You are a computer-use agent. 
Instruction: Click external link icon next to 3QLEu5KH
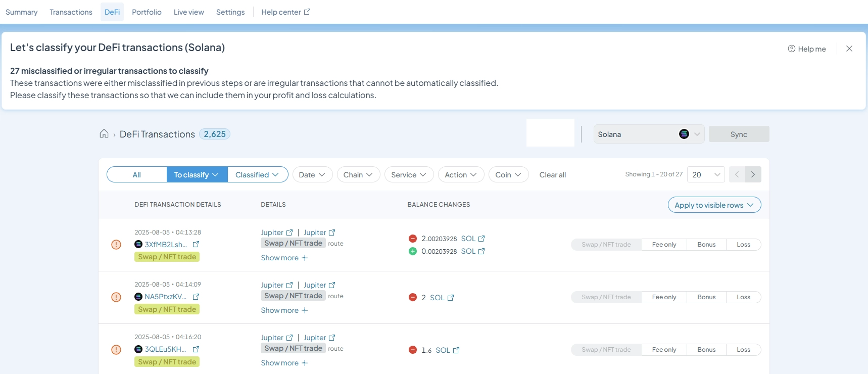click(196, 349)
